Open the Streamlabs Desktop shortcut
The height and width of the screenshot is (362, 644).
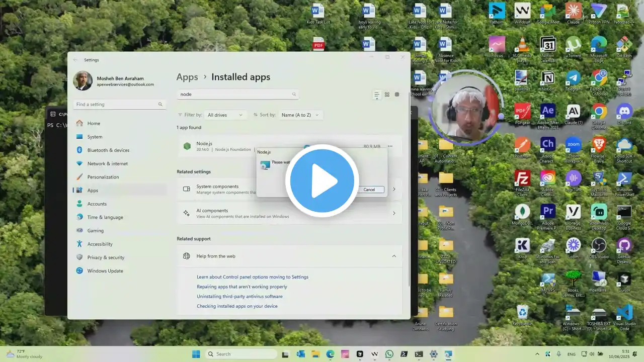tap(599, 217)
